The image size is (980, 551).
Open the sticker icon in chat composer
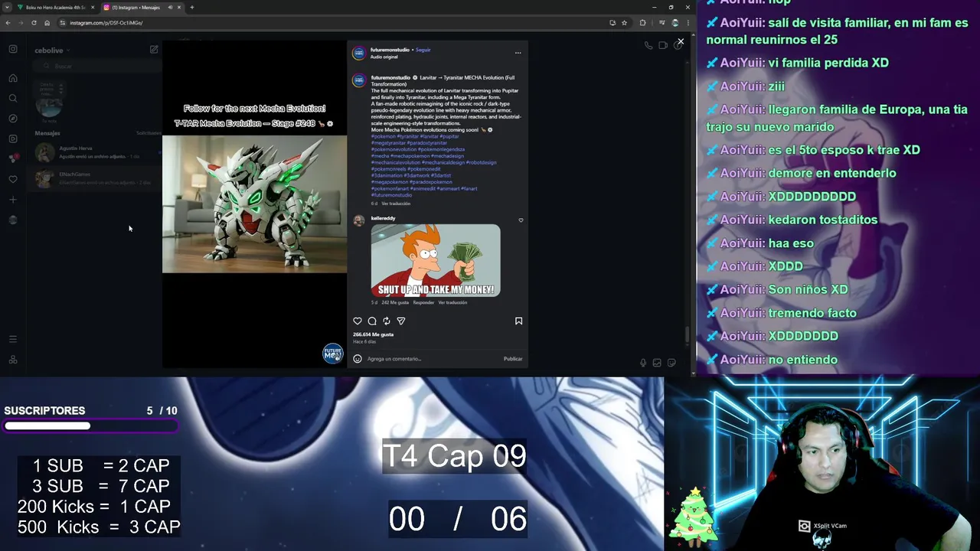[671, 363]
